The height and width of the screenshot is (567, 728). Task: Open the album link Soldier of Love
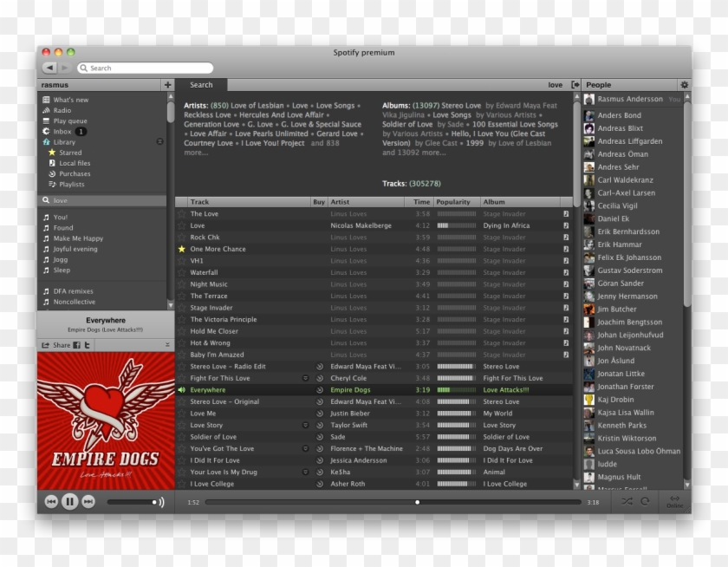407,124
